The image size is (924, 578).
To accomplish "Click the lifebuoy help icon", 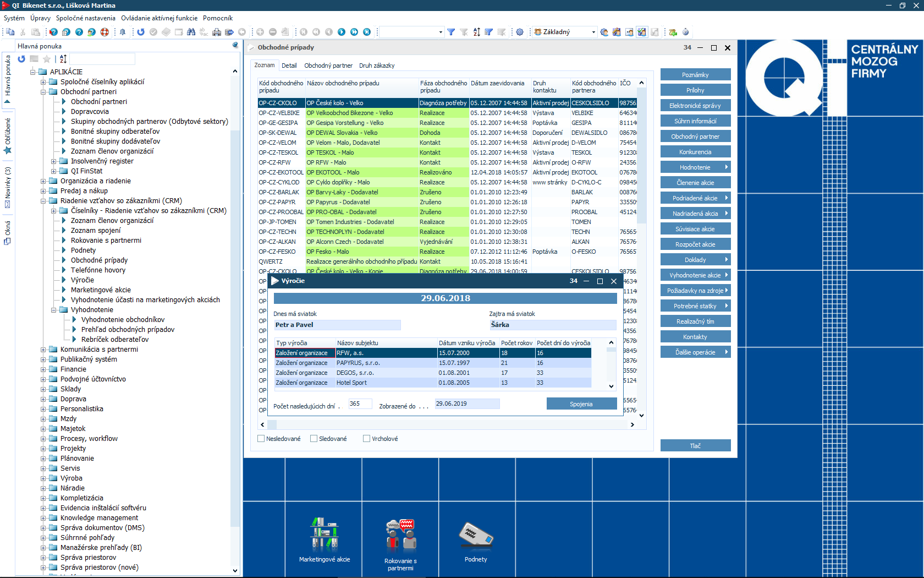I will pos(105,32).
